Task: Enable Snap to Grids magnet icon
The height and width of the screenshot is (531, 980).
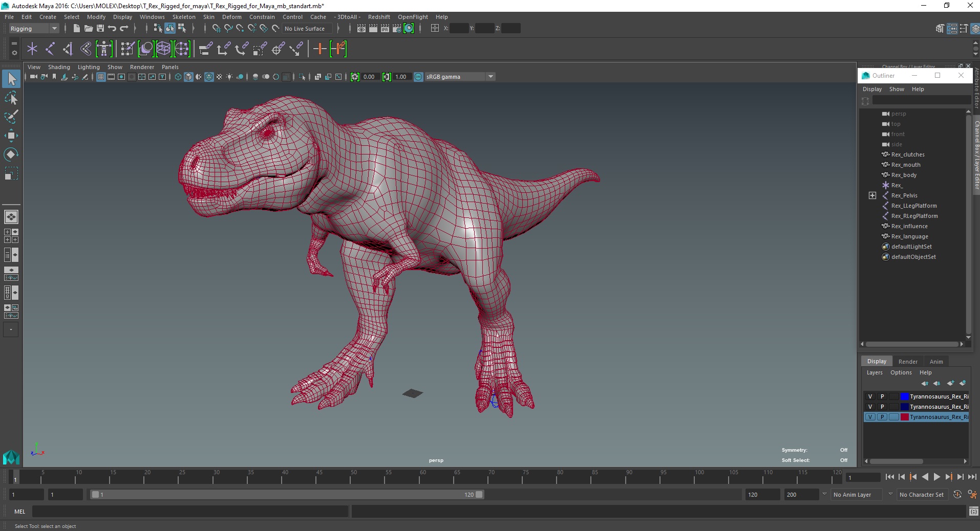Action: (x=216, y=28)
